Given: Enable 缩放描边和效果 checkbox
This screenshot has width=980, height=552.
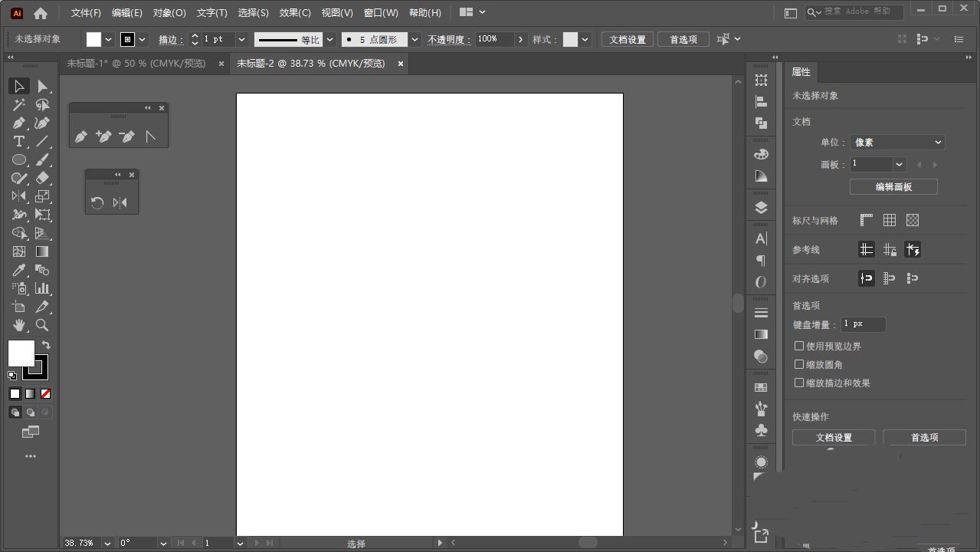Looking at the screenshot, I should 799,383.
